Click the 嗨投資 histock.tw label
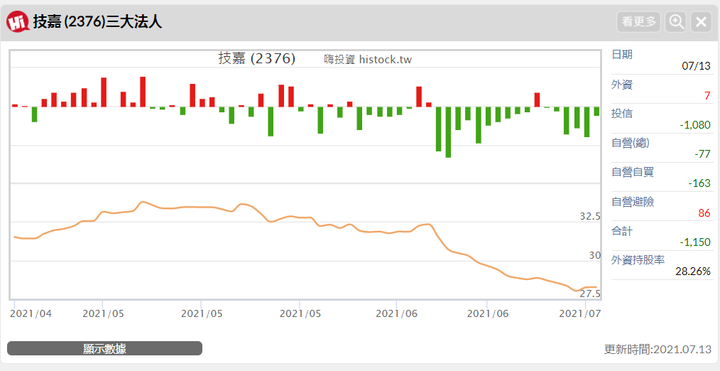The width and height of the screenshot is (720, 371). (x=368, y=59)
